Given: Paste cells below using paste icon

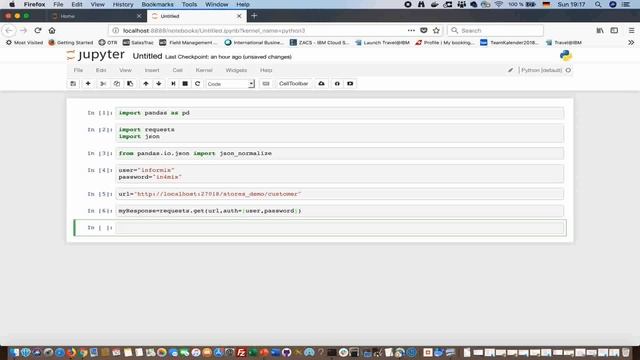Looking at the screenshot, I should 130,84.
